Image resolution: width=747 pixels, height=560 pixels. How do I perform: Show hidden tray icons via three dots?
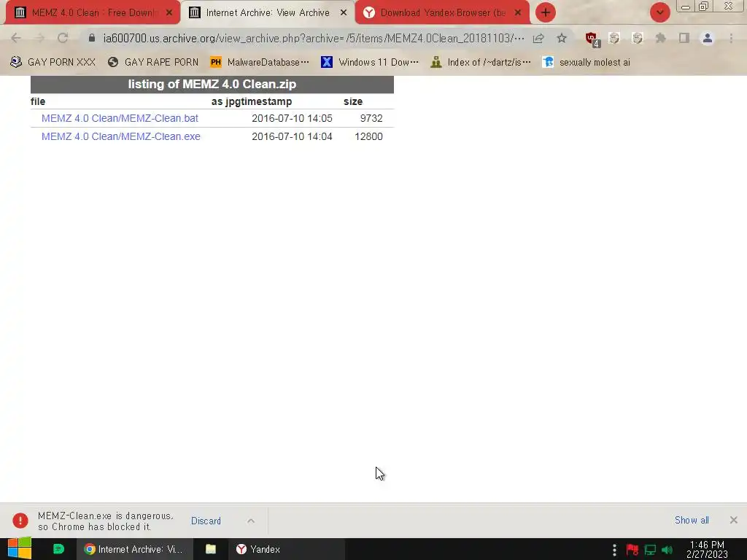pos(614,550)
